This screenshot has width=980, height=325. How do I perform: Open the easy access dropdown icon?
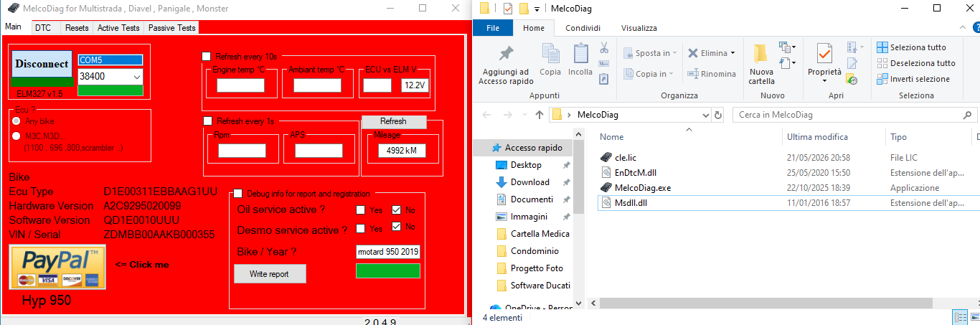coord(787,64)
